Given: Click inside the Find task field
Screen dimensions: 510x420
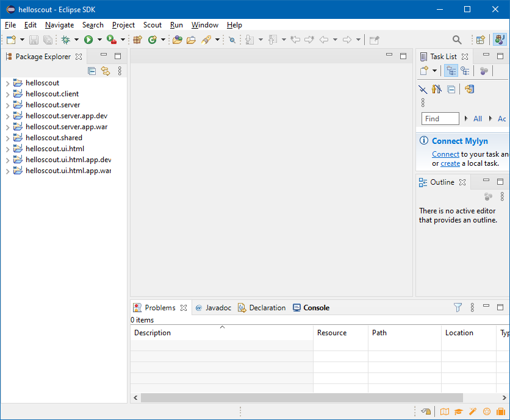Looking at the screenshot, I should point(439,118).
